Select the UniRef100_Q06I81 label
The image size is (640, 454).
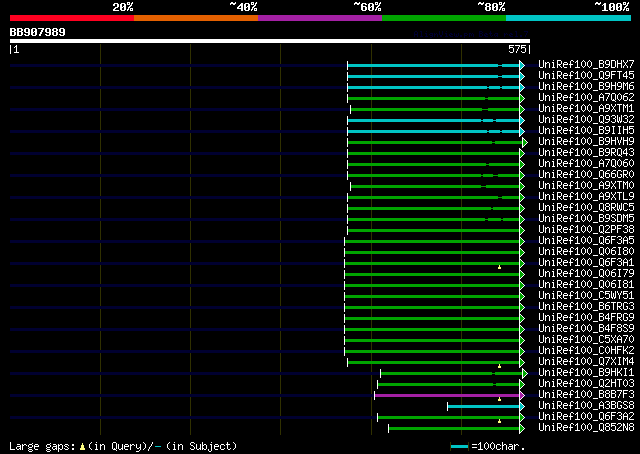586,285
